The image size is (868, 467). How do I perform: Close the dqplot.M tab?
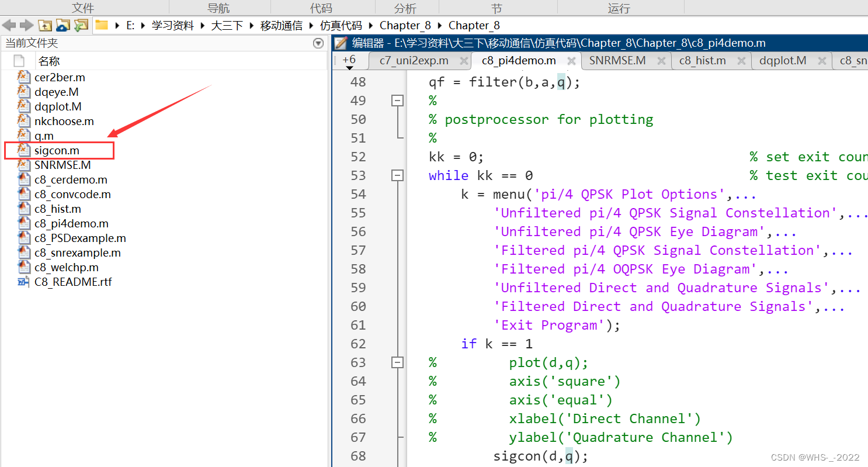(x=822, y=61)
